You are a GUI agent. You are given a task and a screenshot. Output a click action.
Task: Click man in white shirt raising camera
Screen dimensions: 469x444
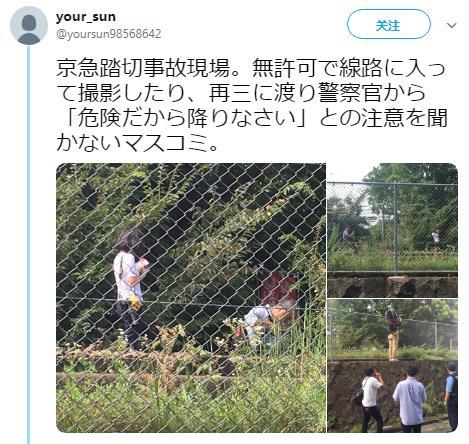372,398
